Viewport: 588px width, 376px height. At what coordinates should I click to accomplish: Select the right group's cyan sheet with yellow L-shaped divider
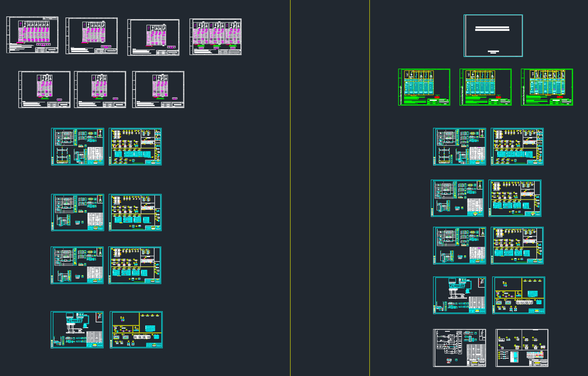519,295
